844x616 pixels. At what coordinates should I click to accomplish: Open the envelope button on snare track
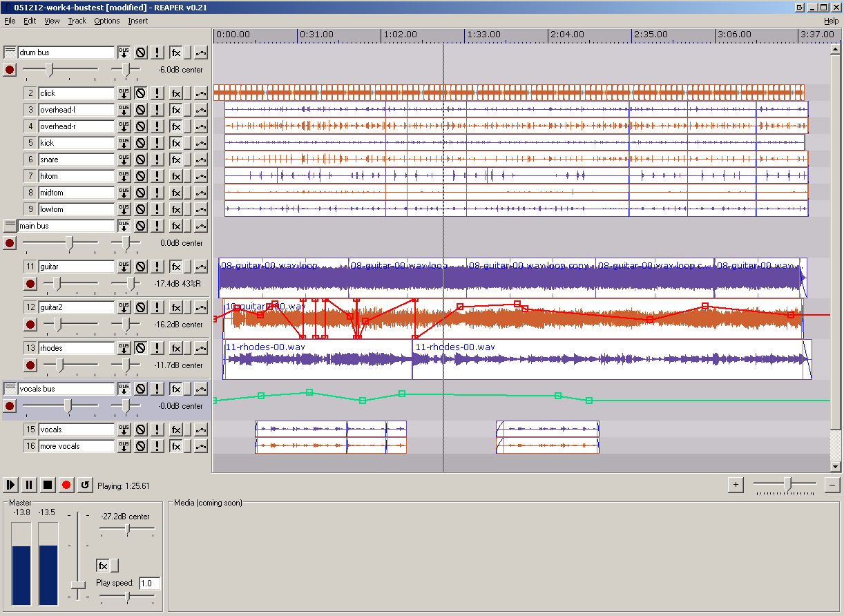(x=200, y=160)
